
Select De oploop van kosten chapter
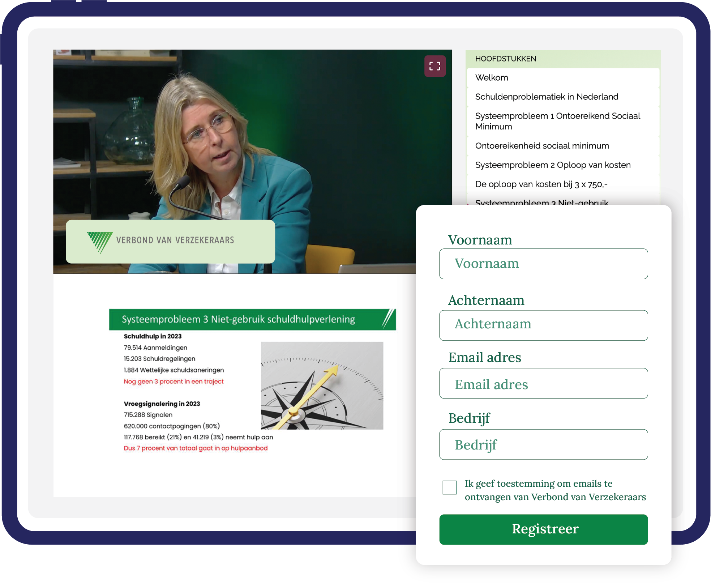coord(541,184)
